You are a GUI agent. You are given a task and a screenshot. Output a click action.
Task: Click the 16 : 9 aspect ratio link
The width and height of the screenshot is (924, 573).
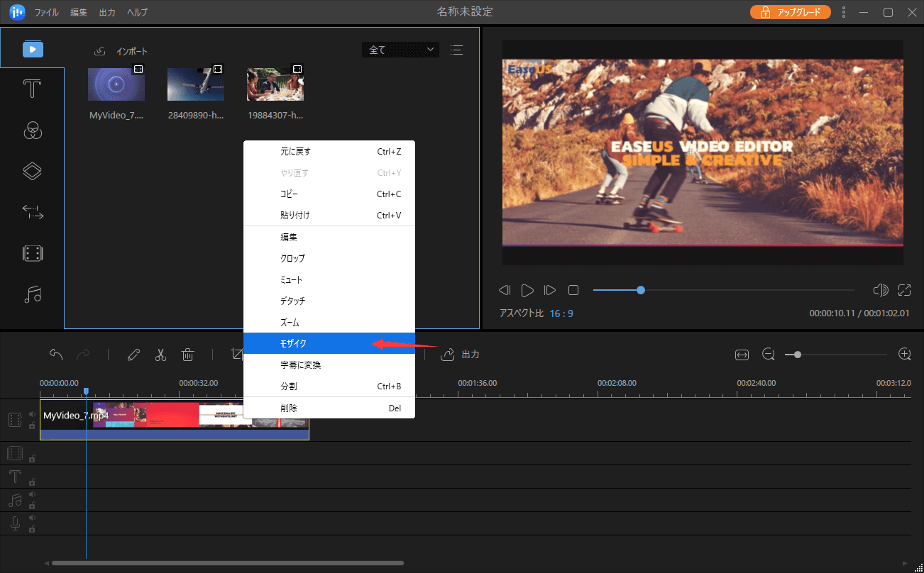[x=561, y=313]
